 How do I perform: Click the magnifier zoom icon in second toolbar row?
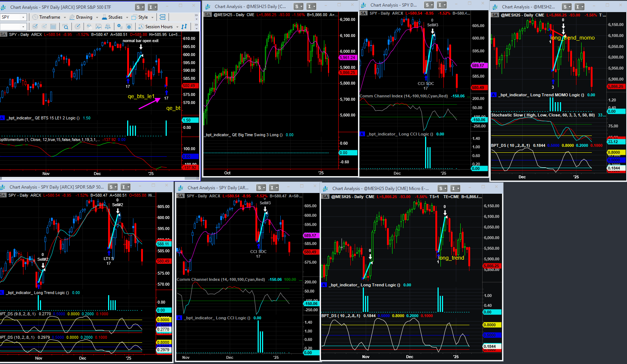(65, 27)
